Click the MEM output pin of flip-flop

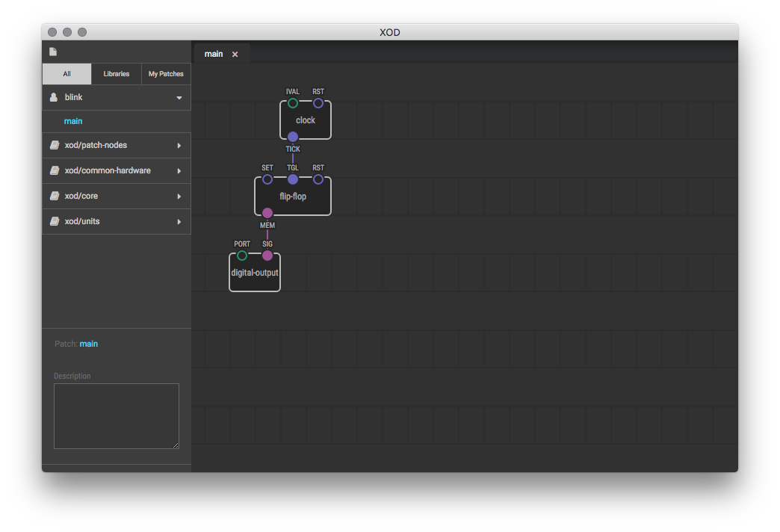[x=267, y=213]
